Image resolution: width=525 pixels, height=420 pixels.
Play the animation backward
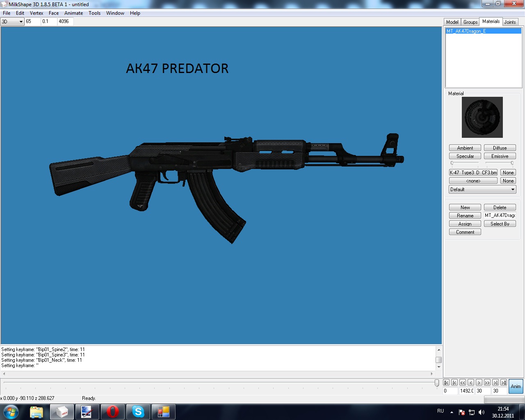463,382
